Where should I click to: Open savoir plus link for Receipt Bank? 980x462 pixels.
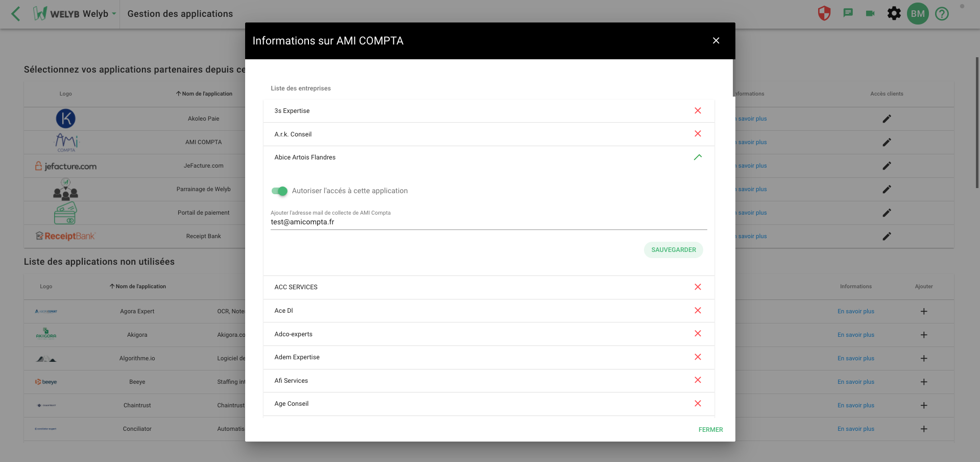[751, 236]
